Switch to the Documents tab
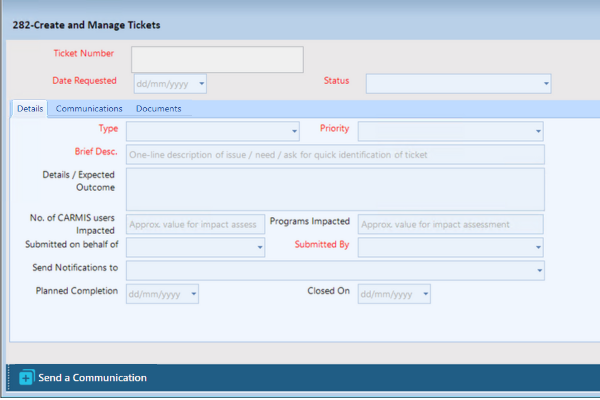Image resolution: width=600 pixels, height=400 pixels. point(159,108)
